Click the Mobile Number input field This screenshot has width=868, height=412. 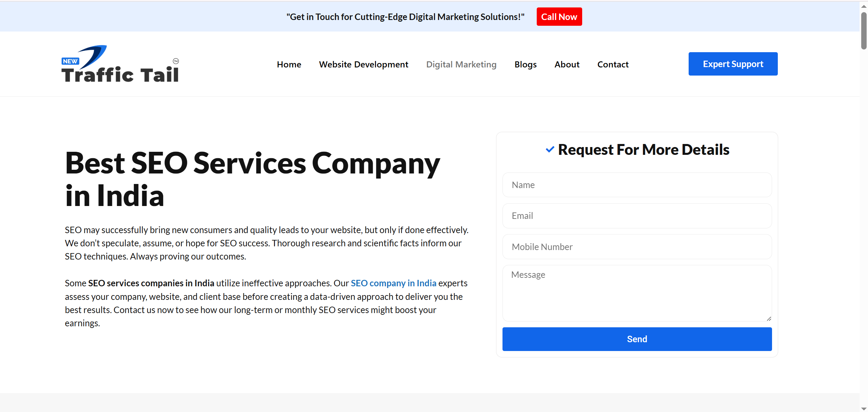pyautogui.click(x=637, y=247)
